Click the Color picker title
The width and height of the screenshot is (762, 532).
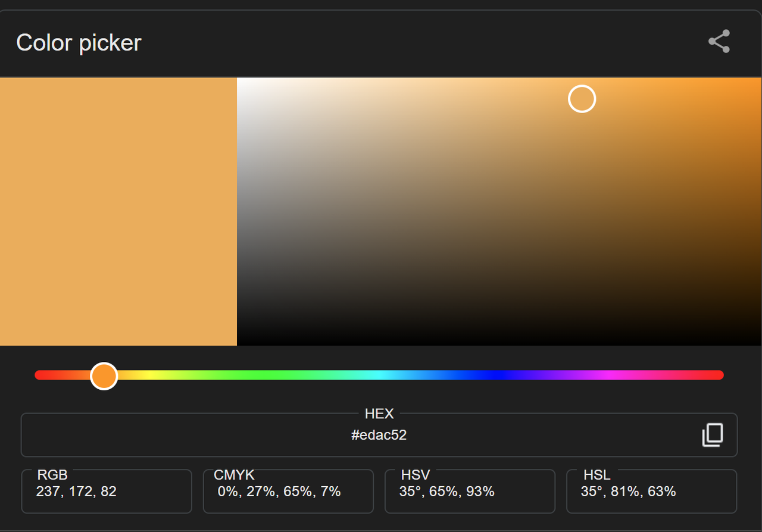pos(79,43)
